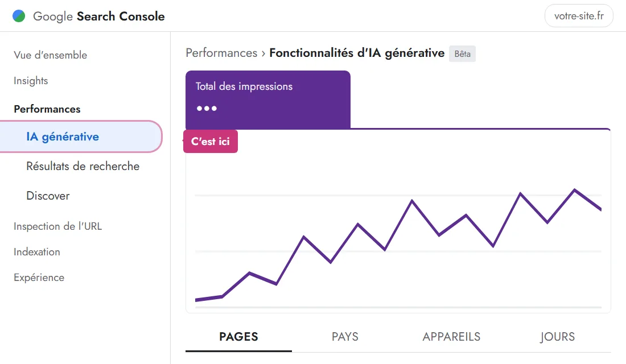626x364 pixels.
Task: Click the purple impressions line chart
Action: point(398,245)
